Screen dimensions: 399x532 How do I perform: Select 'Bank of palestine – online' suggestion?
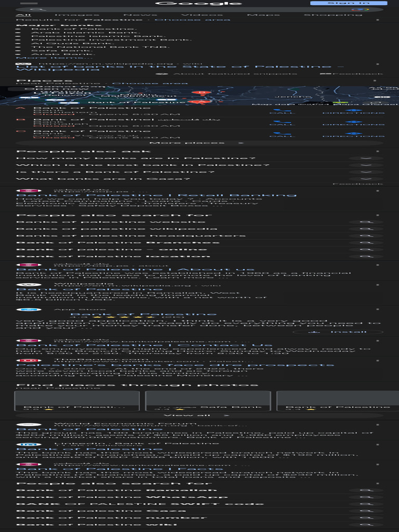point(112,249)
